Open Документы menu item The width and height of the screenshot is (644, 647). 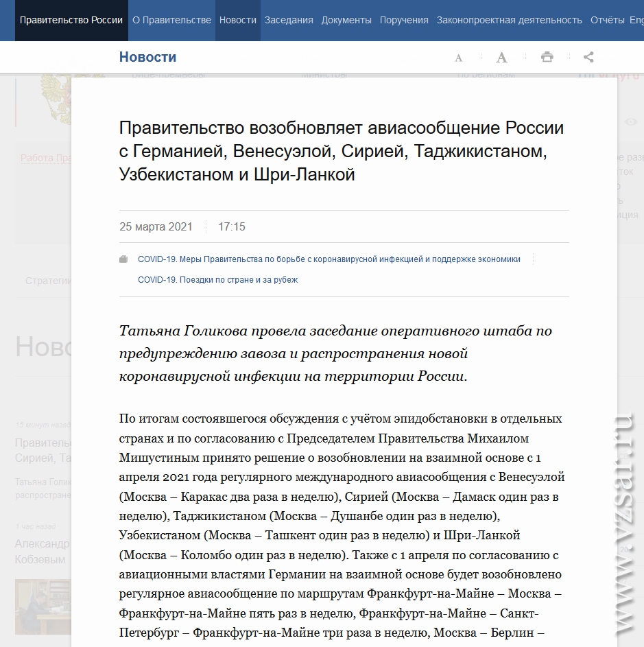[346, 20]
